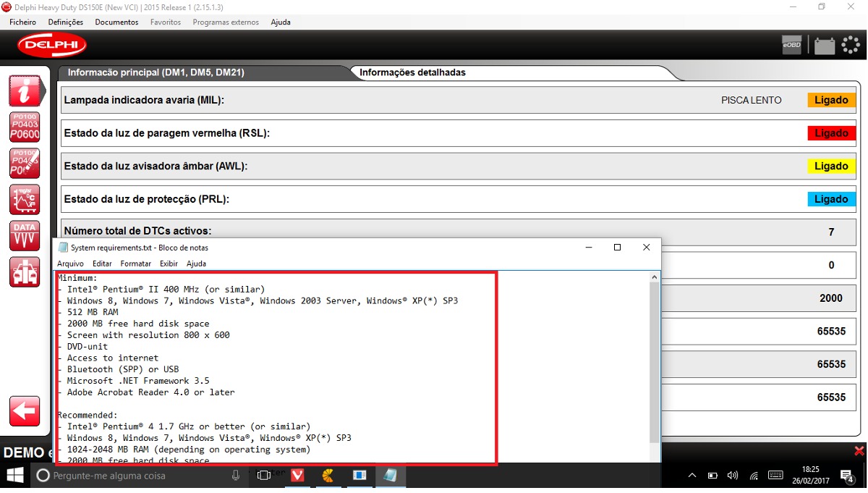
Task: Open the blue window app on taskbar
Action: 359,476
